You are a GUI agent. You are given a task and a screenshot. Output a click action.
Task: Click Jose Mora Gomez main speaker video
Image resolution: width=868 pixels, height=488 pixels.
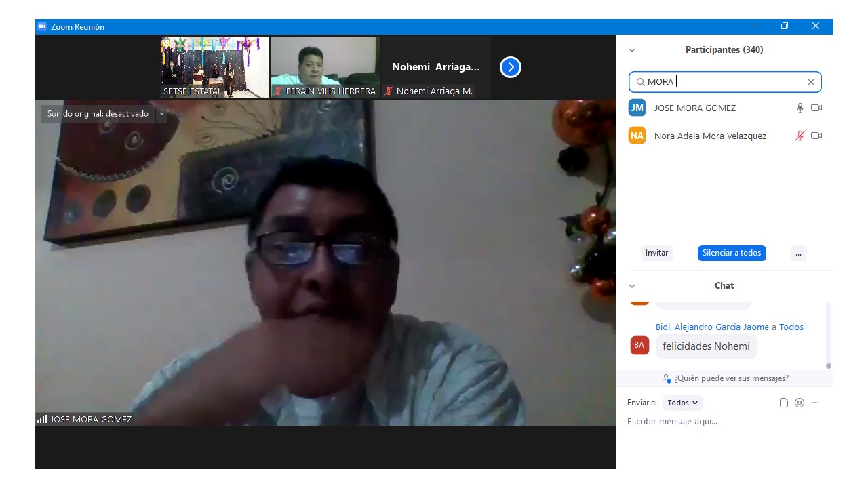(x=325, y=263)
